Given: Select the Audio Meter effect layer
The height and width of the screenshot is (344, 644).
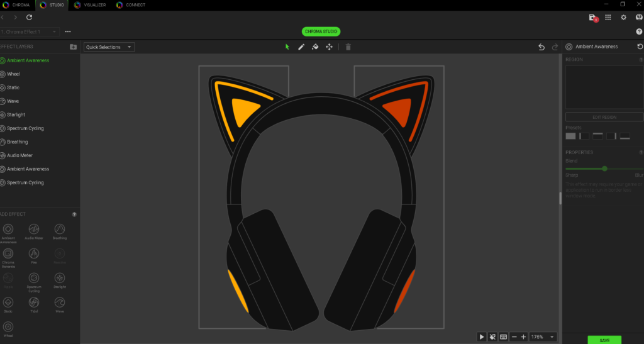Looking at the screenshot, I should 40,155.
